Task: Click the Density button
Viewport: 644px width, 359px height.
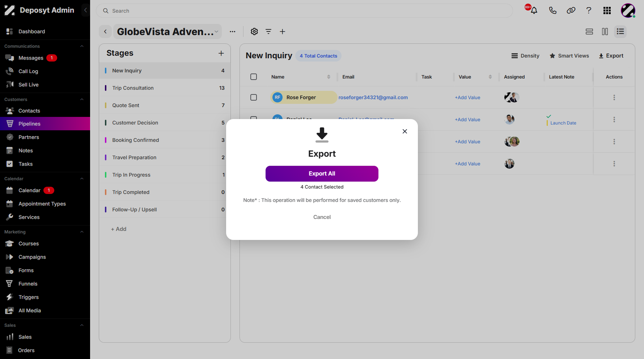Action: click(x=525, y=56)
